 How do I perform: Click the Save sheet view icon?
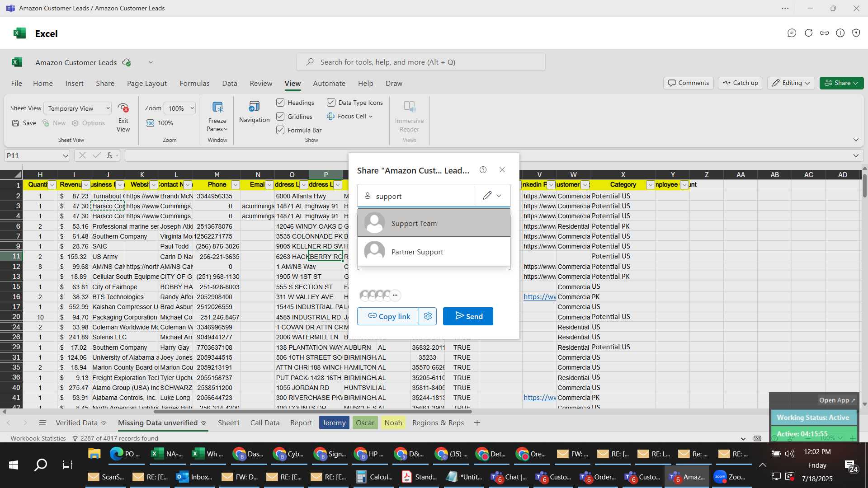(16, 123)
